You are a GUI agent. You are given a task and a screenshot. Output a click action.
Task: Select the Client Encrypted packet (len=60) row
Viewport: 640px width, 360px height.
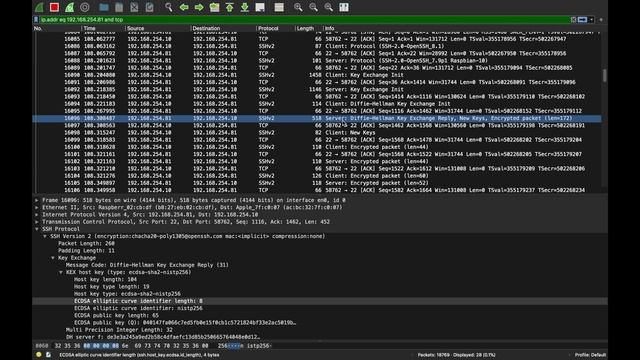316,176
